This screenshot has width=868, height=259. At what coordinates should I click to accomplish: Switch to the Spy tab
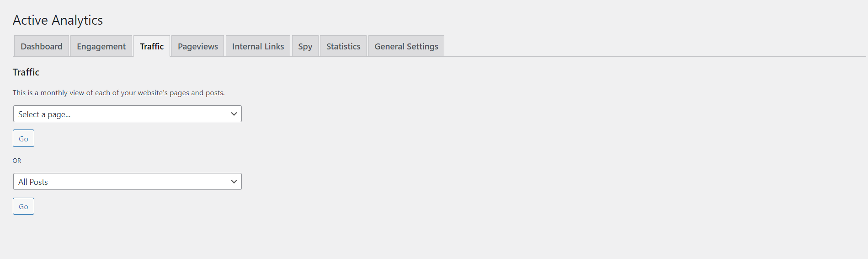point(305,46)
